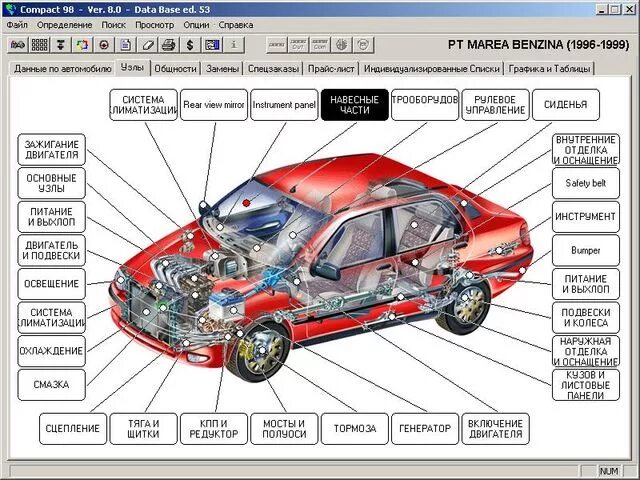Click the PT MAREA BENZINA (1996-1999) title
The width and height of the screenshot is (640, 480).
[538, 44]
